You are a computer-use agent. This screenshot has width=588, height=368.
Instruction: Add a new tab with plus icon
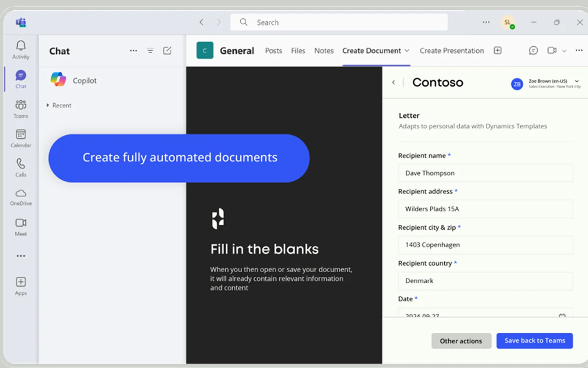point(498,50)
